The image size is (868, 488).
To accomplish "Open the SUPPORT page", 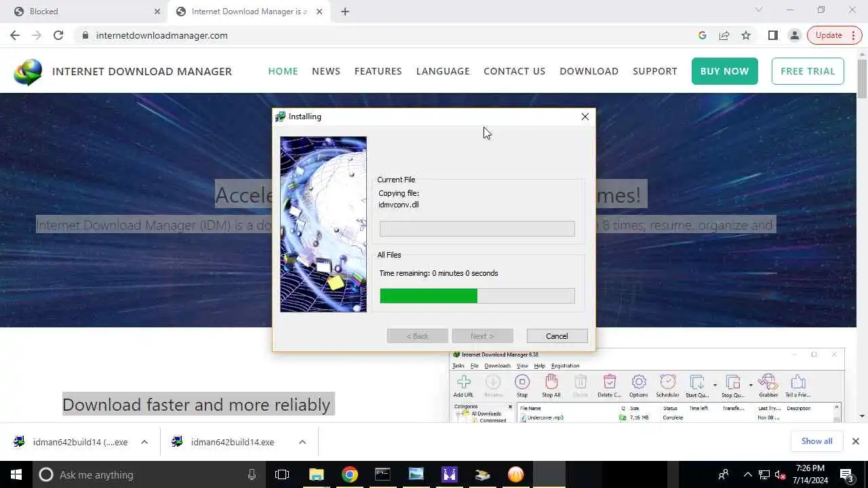I will click(655, 71).
